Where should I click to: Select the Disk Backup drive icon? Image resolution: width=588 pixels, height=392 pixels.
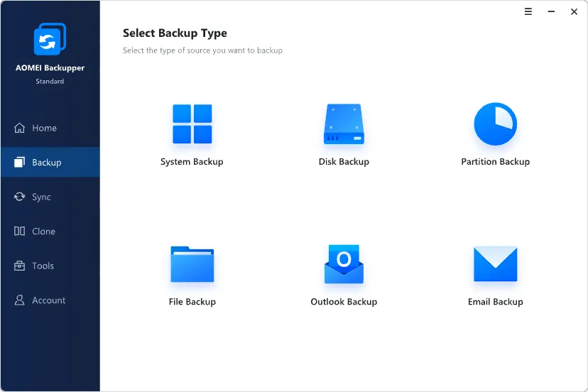(344, 124)
